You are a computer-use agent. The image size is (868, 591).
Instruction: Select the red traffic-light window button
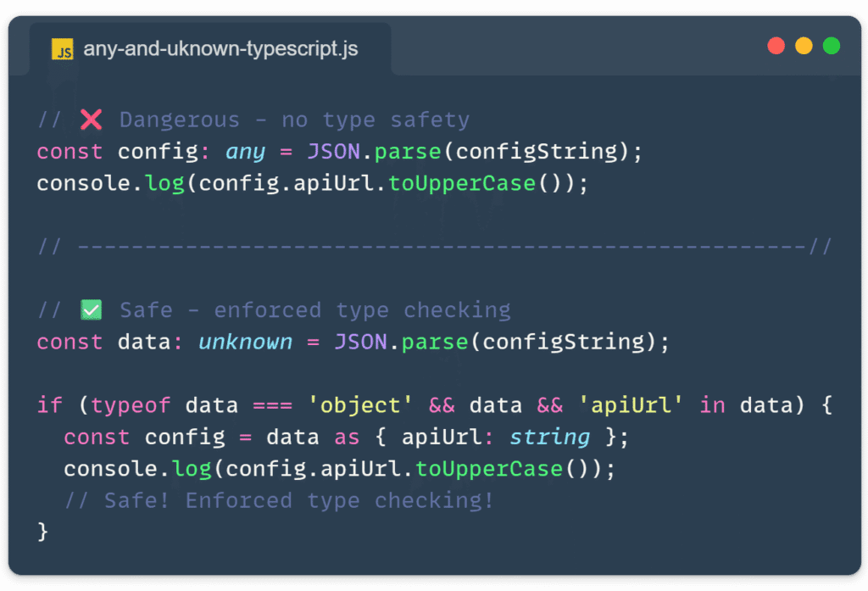[776, 46]
